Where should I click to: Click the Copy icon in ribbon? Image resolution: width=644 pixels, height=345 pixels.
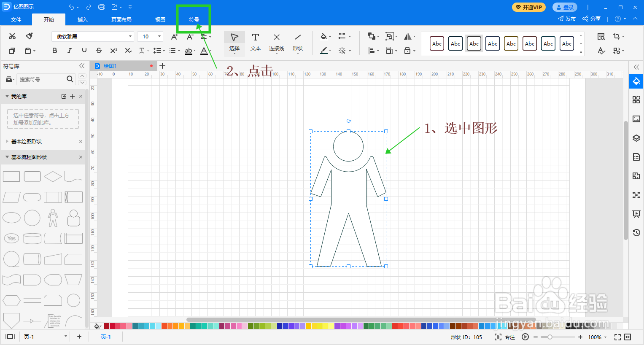point(12,51)
